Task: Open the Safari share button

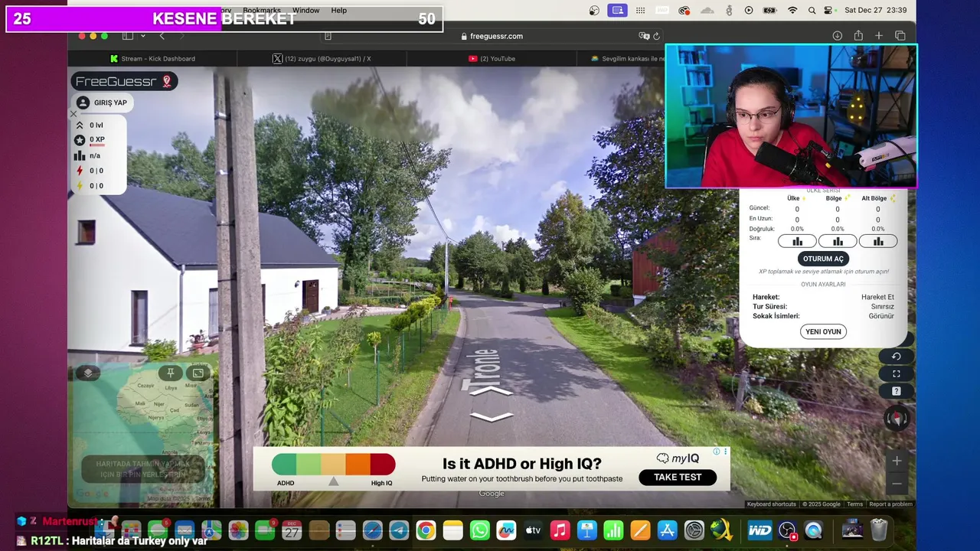Action: point(858,35)
